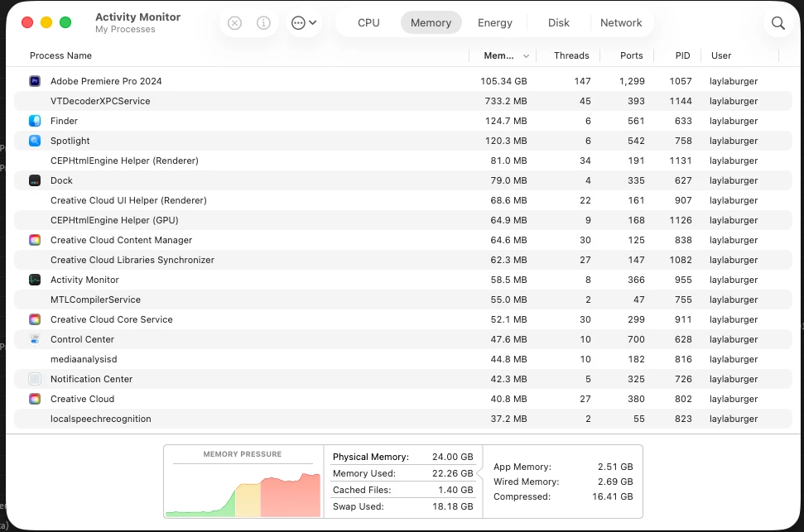This screenshot has width=804, height=532.
Task: Click the Swap Used 18.18 GB entry
Action: click(x=402, y=506)
